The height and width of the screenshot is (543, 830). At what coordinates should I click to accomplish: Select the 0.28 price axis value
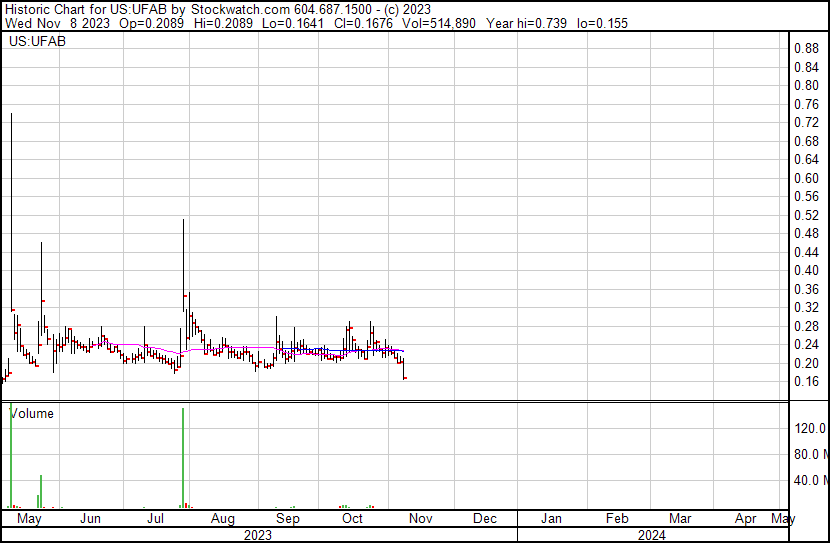[x=806, y=327]
